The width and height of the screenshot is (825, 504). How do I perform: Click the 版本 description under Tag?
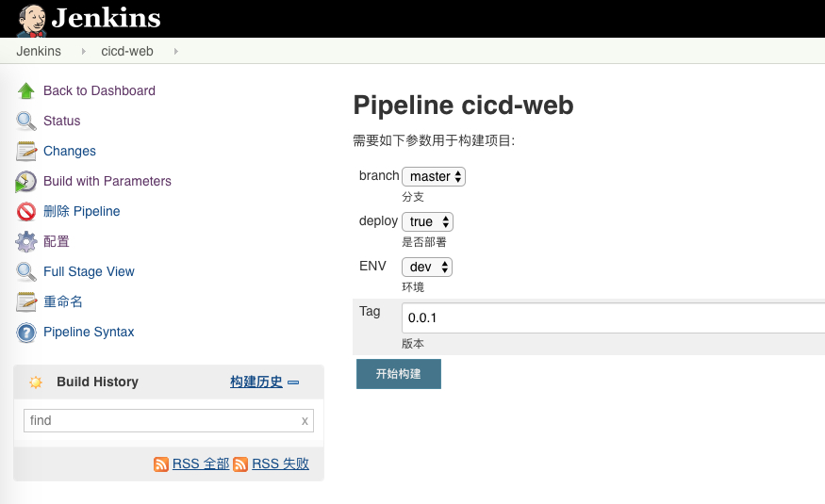click(x=413, y=344)
